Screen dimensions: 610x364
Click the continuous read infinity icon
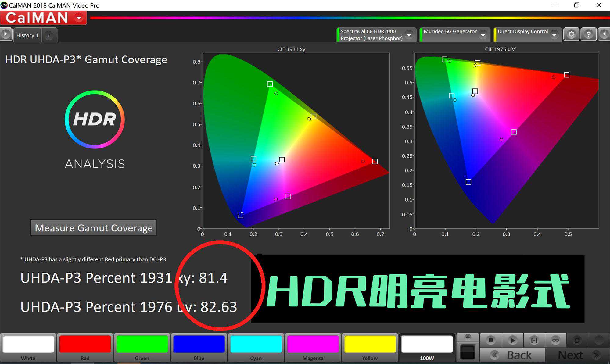coord(555,340)
